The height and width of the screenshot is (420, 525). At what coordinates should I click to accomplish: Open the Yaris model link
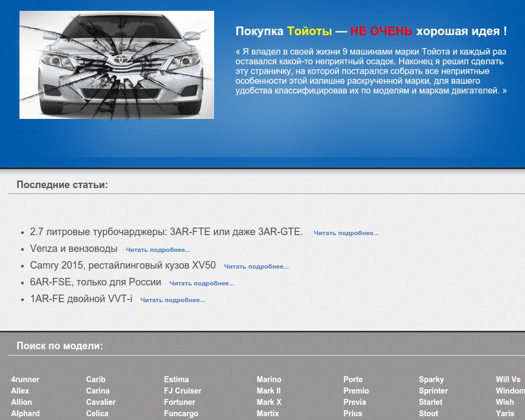(x=505, y=414)
